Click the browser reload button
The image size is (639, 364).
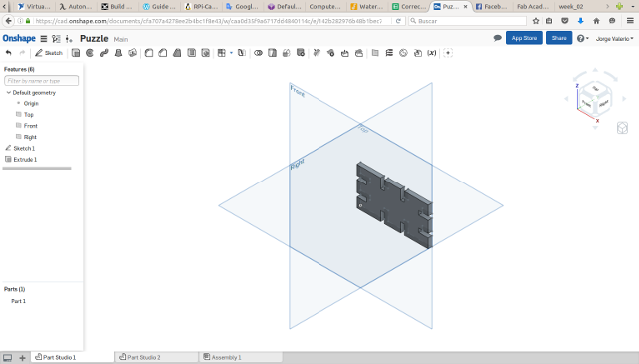tap(398, 21)
